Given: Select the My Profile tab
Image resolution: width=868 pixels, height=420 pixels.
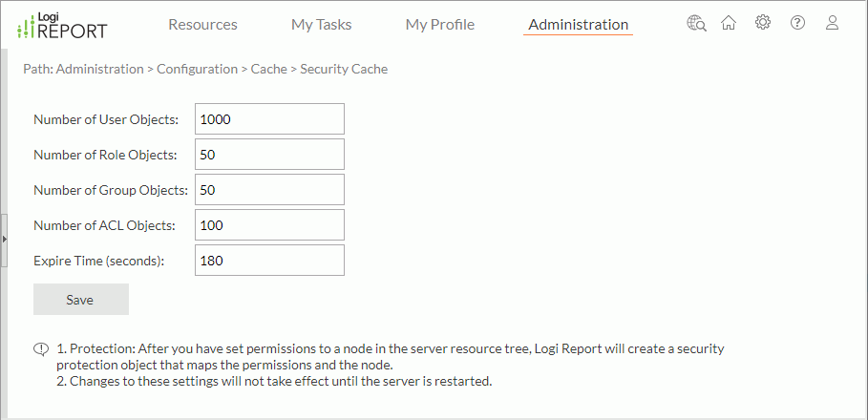Looking at the screenshot, I should tap(439, 25).
